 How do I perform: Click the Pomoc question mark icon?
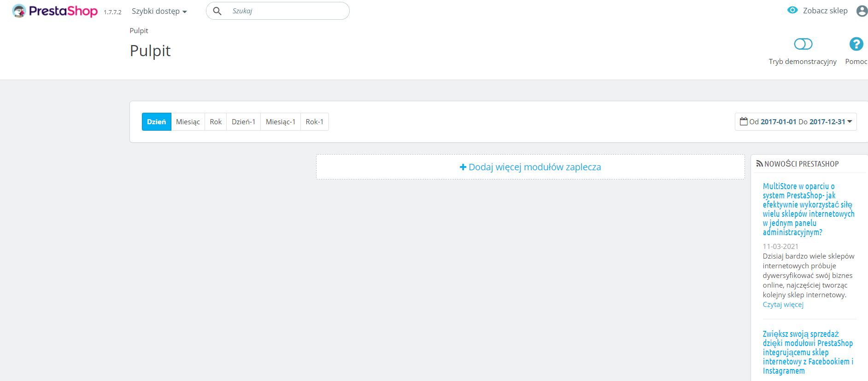[x=856, y=44]
